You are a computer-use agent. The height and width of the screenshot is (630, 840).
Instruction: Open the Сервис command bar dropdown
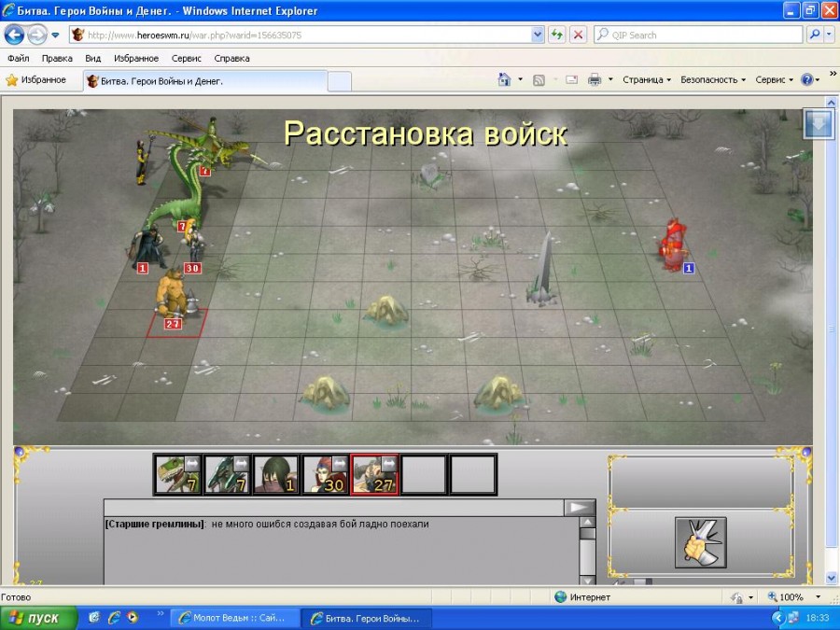pyautogui.click(x=774, y=80)
